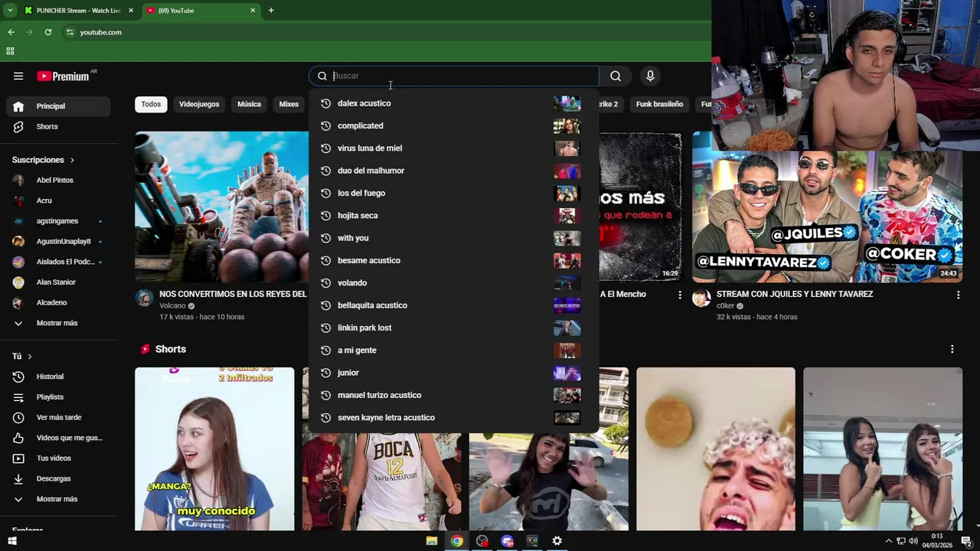The height and width of the screenshot is (551, 980).
Task: Expand Mostrar más under Suscripciones
Action: coord(58,323)
